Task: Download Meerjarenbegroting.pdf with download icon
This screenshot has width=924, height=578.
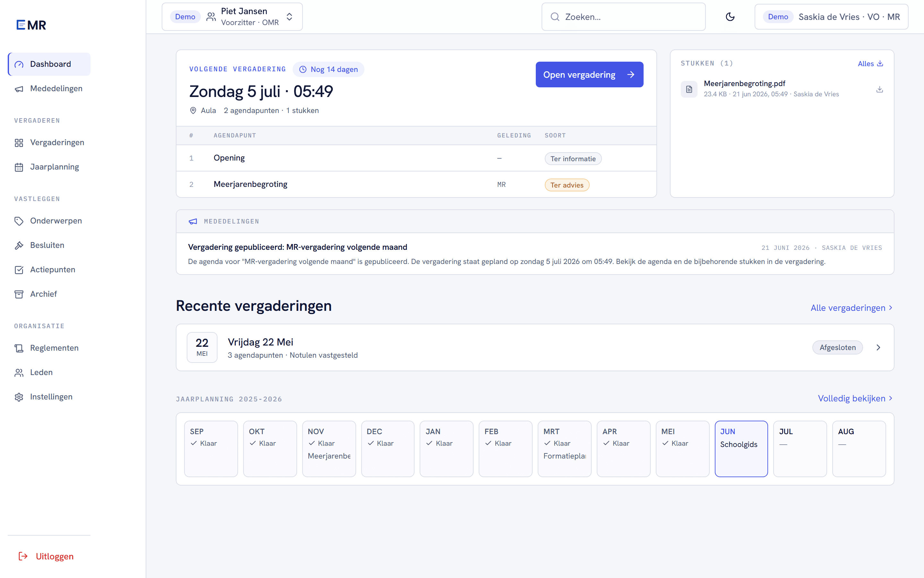Action: pyautogui.click(x=879, y=89)
